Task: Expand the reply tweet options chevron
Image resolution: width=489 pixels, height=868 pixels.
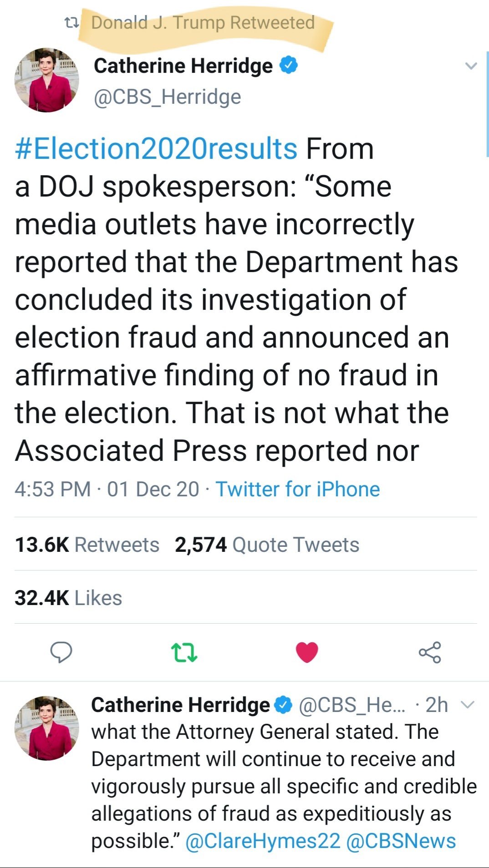Action: [x=468, y=705]
